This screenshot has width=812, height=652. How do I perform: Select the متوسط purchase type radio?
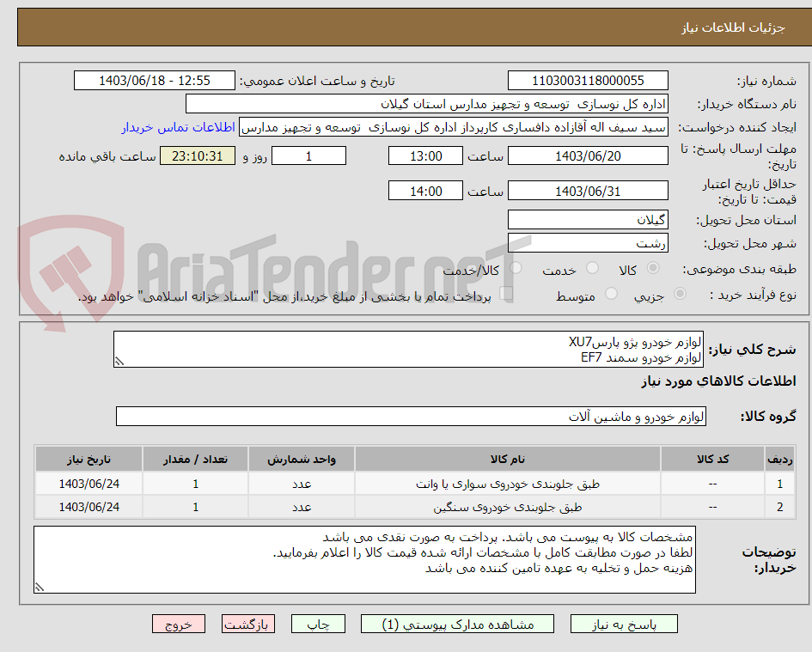pyautogui.click(x=611, y=294)
